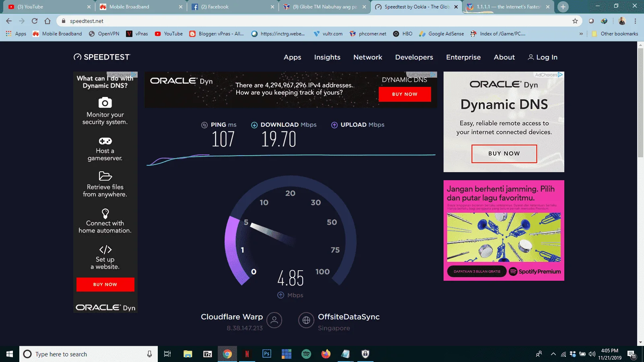Click the ping icon

point(204,125)
